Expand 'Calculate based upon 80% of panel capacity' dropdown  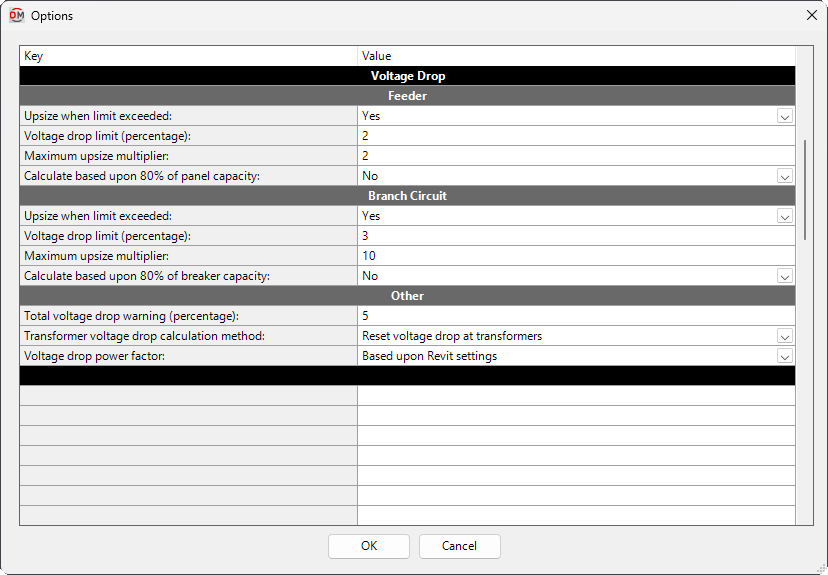pyautogui.click(x=784, y=176)
